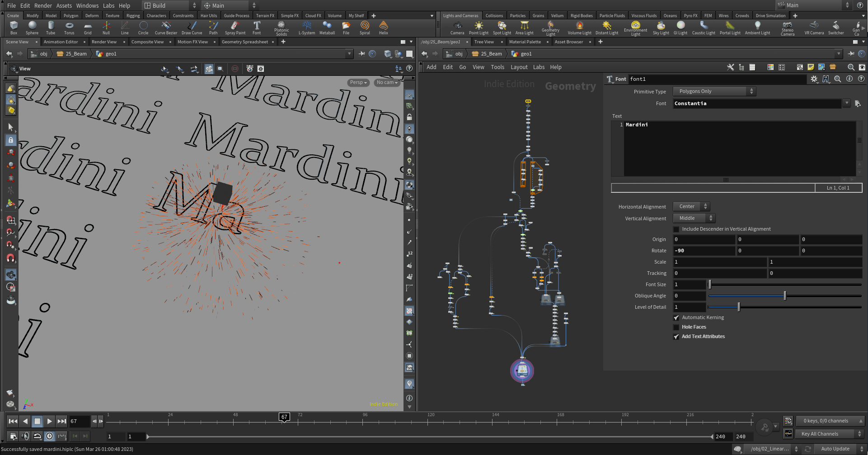Stop timeline playback
Viewport: 868px width, 455px height.
[38, 421]
